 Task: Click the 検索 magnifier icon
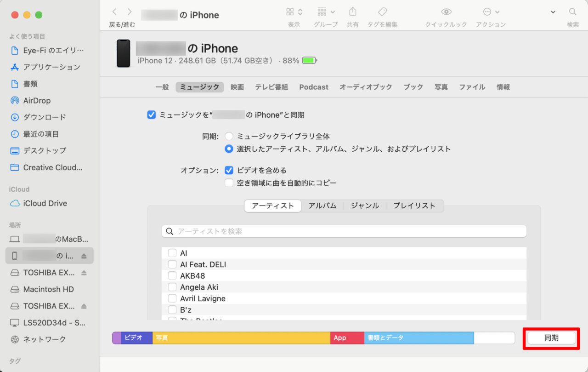click(572, 12)
